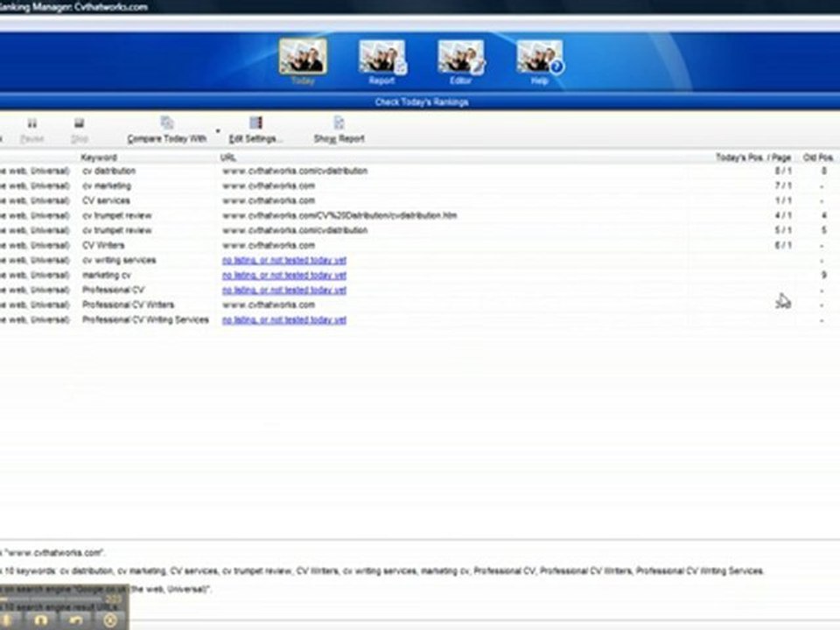This screenshot has width=840, height=630.
Task: Click Show Report in the toolbar
Action: [x=339, y=130]
